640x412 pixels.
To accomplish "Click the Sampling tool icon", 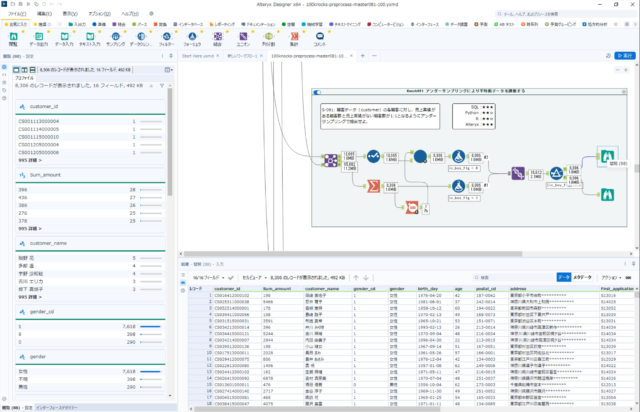I will (114, 36).
